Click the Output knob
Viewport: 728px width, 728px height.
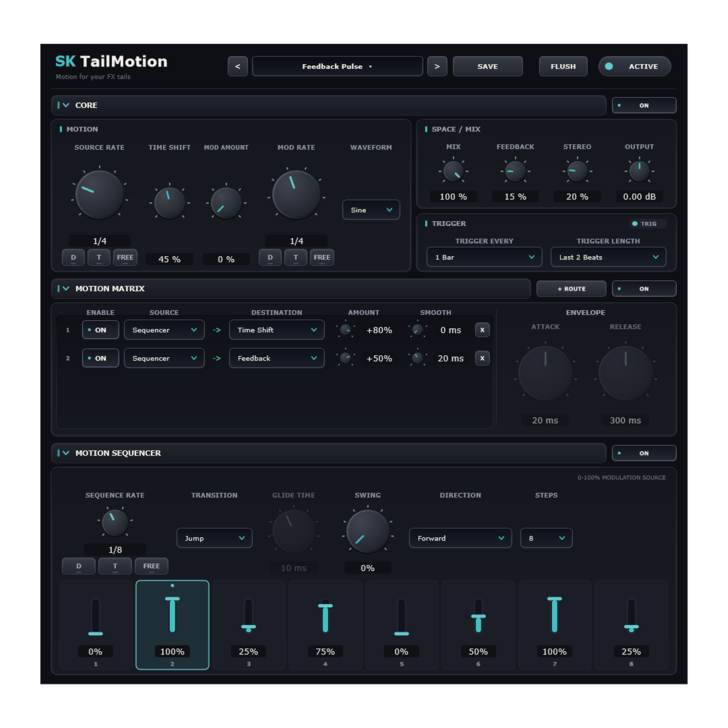coord(639,171)
